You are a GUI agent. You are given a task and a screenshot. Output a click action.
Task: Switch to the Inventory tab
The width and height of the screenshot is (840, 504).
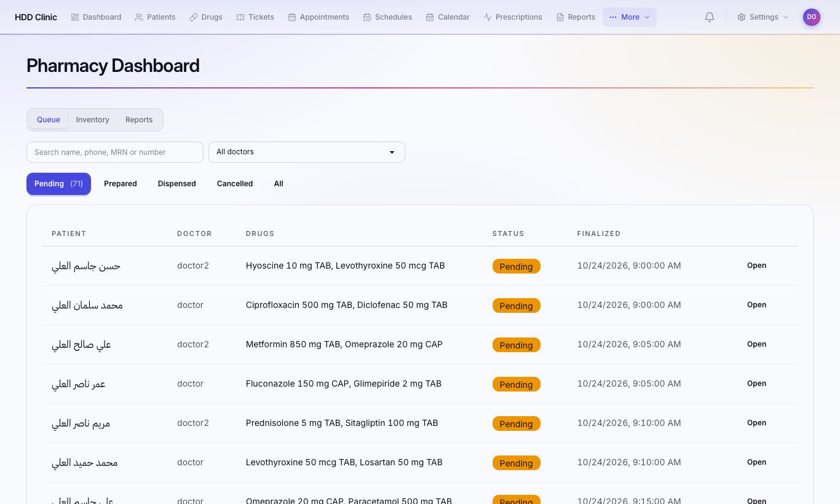[93, 120]
